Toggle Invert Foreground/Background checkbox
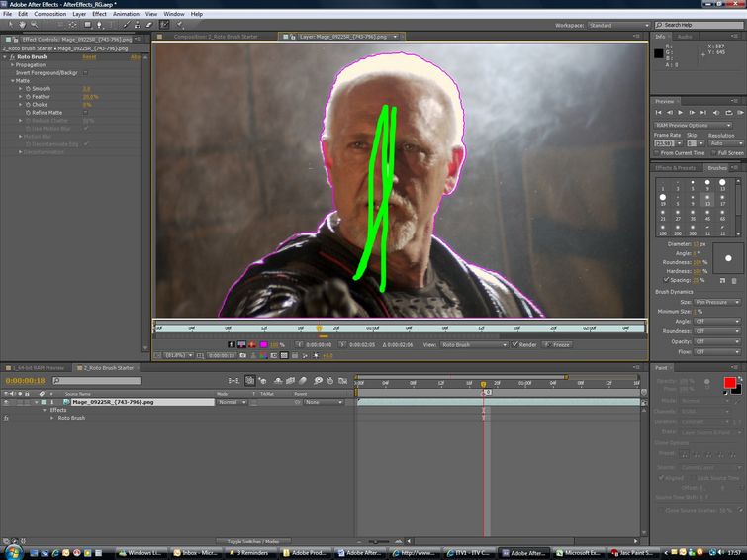 coord(85,73)
